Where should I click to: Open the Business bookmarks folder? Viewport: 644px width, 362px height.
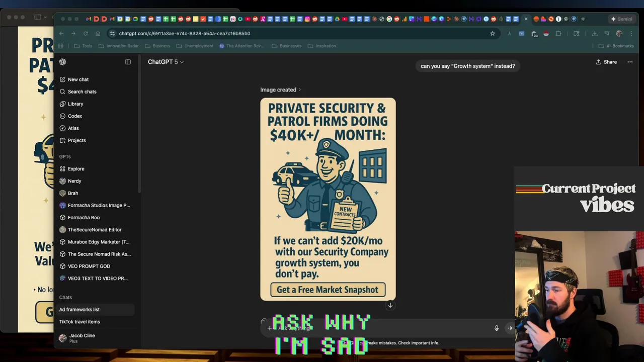tap(157, 46)
